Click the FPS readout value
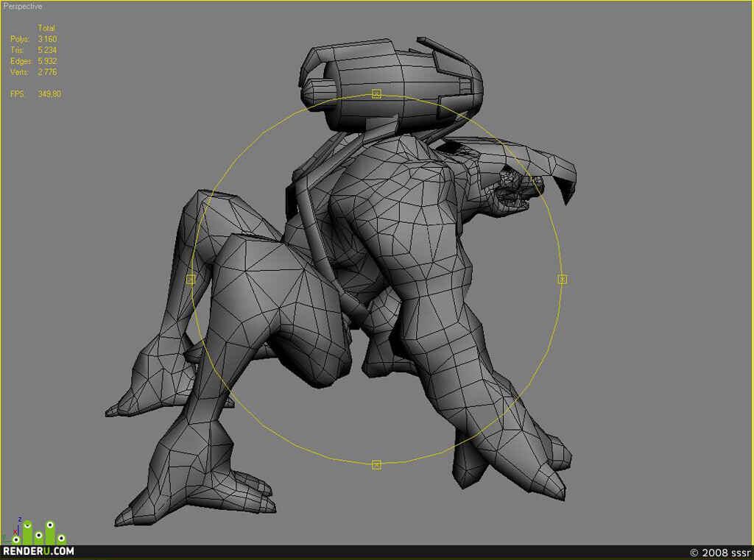Screen dimensions: 754x560 pyautogui.click(x=49, y=94)
